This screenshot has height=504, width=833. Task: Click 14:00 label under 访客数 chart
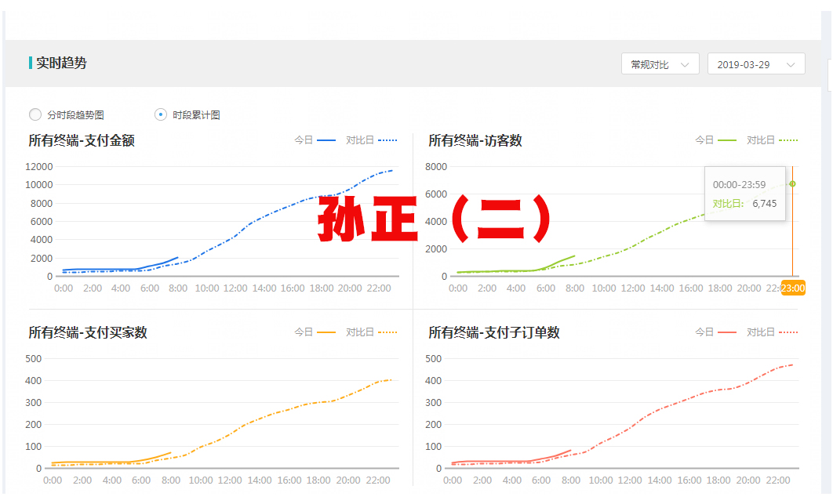click(x=662, y=288)
